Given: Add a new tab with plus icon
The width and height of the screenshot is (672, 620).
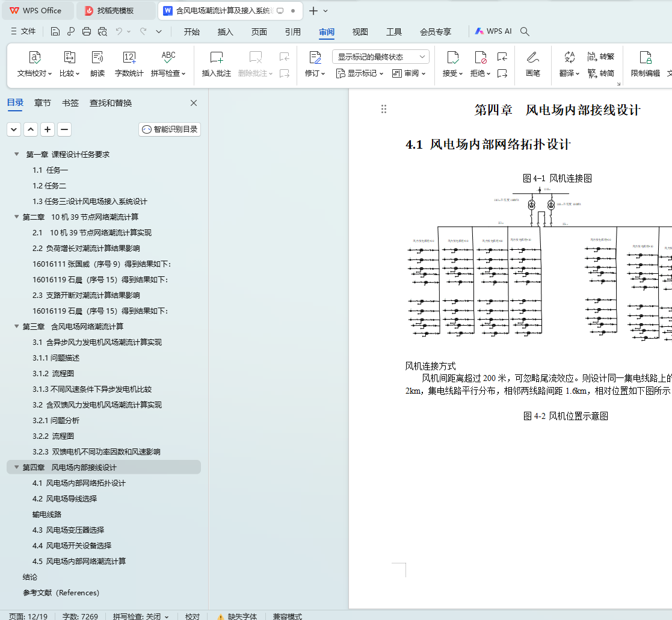Looking at the screenshot, I should pyautogui.click(x=313, y=11).
